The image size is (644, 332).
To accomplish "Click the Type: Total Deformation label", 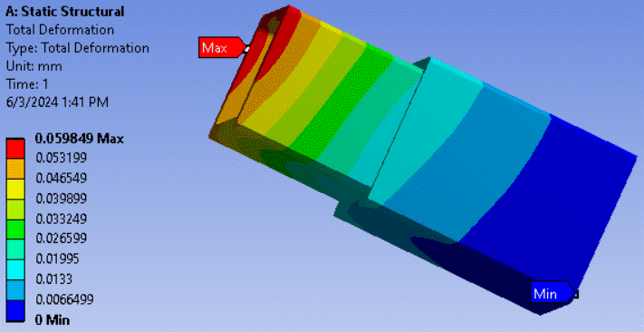I will click(x=77, y=48).
